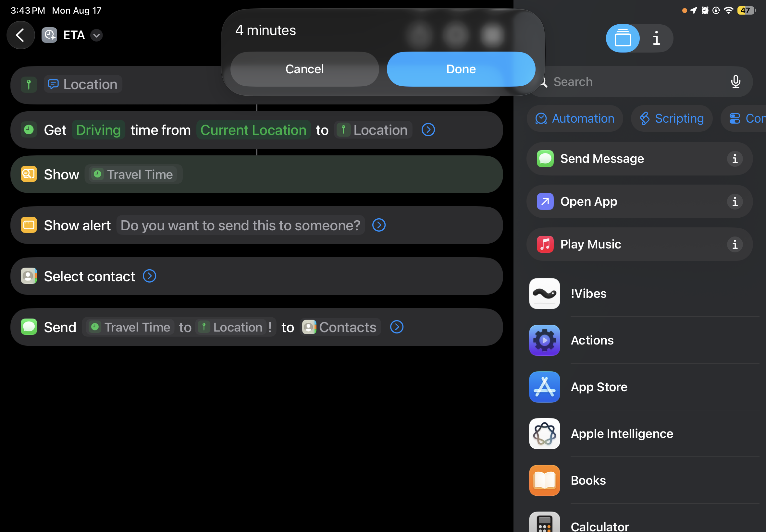766x532 pixels.
Task: Tap the Show result action icon
Action: (x=29, y=174)
